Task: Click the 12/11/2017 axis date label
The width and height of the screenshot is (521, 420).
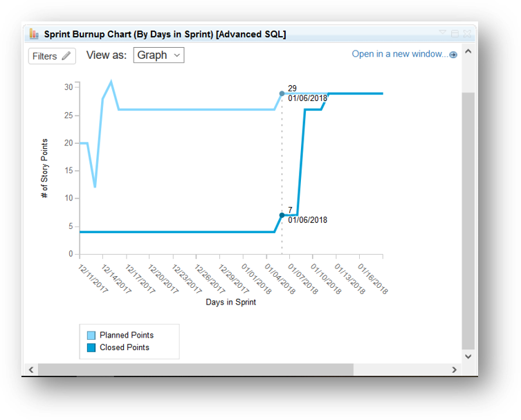Action: pos(93,278)
